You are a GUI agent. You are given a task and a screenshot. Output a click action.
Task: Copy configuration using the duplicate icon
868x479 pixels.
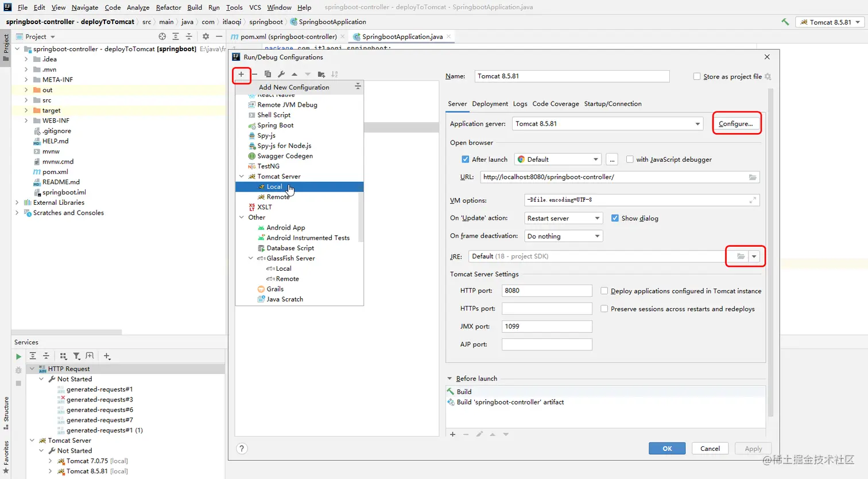click(x=268, y=74)
